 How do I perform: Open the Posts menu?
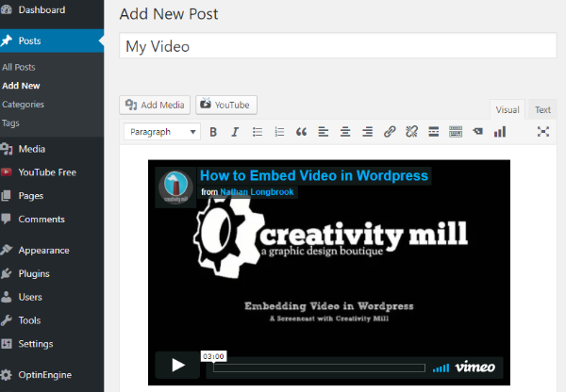tap(52, 41)
